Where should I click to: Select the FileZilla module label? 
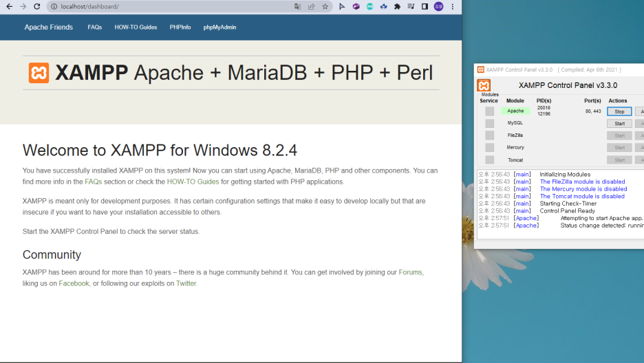(x=515, y=135)
